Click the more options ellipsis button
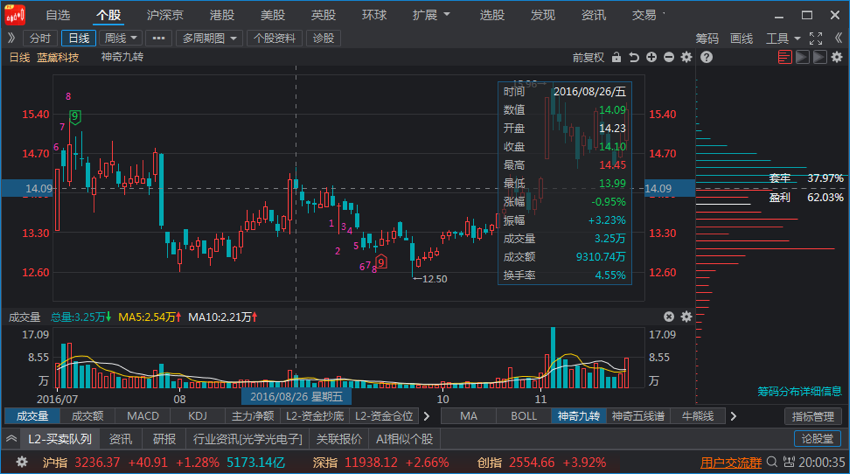The image size is (850, 474). (x=159, y=38)
